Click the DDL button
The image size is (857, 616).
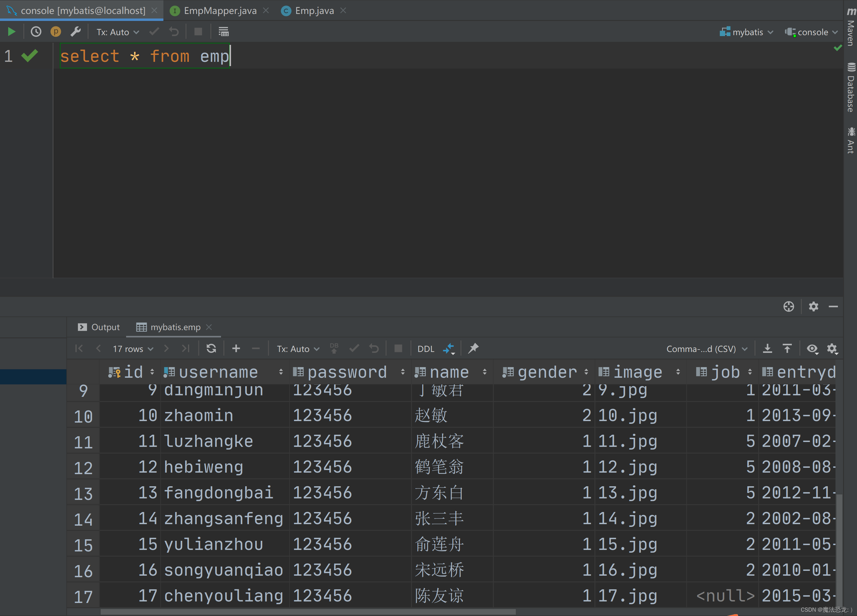[426, 349]
